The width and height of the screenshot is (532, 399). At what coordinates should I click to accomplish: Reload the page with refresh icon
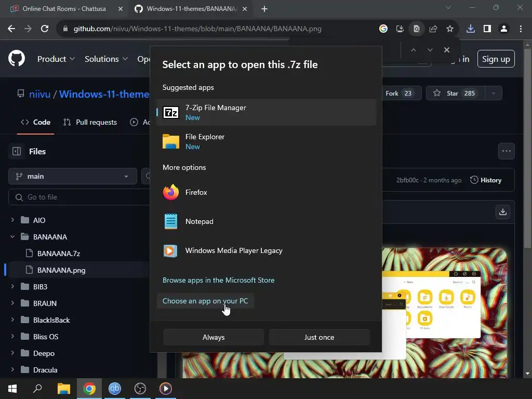click(x=45, y=29)
